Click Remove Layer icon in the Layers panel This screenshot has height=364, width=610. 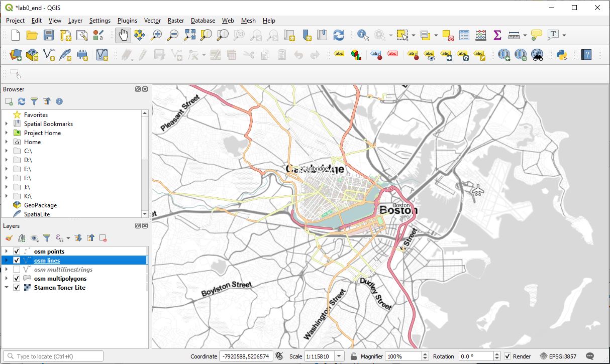click(103, 238)
